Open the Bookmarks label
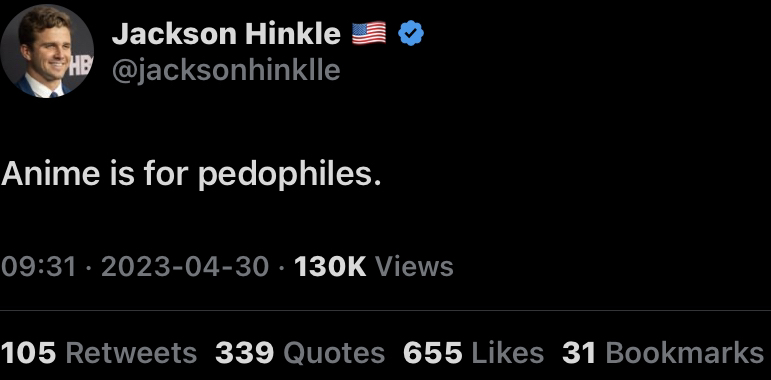 click(684, 352)
